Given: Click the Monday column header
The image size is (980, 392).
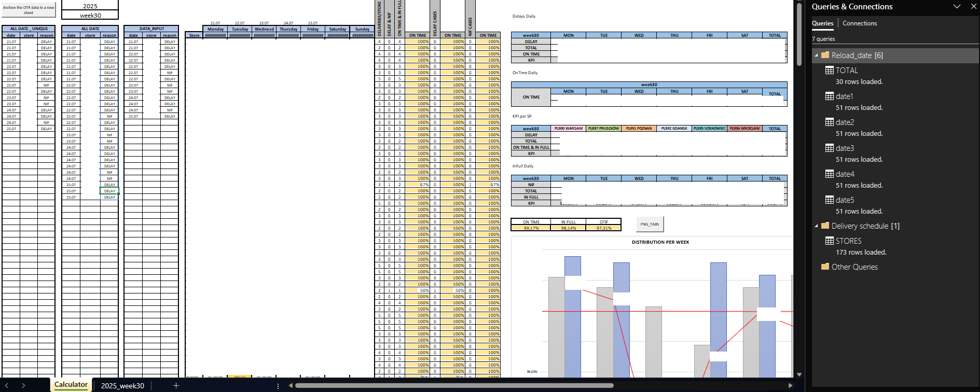Looking at the screenshot, I should click(x=215, y=29).
